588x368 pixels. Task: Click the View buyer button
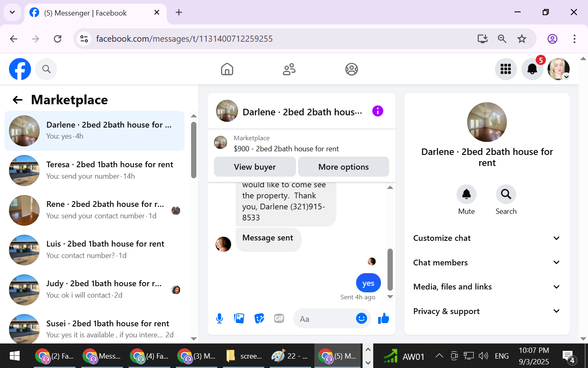[255, 167]
